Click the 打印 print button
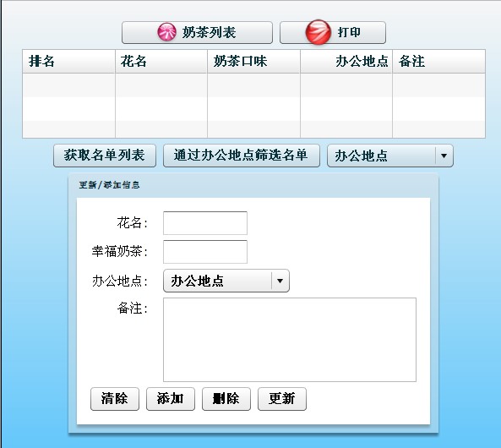Screen dimensions: 501x448 coord(333,33)
